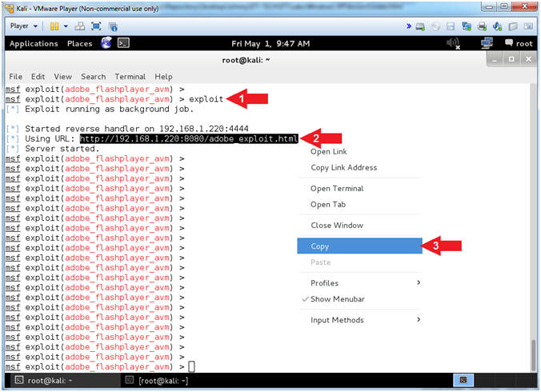Image resolution: width=541 pixels, height=392 pixels.
Task: Click the last msf prompt cursor line
Action: click(x=100, y=366)
